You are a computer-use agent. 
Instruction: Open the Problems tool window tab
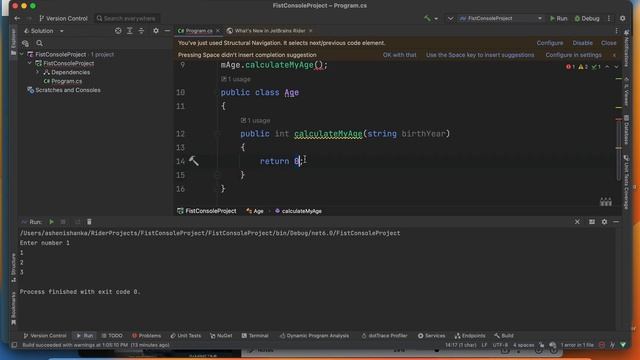tap(147, 336)
